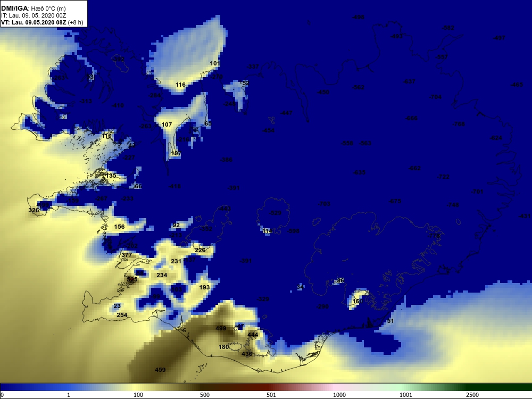Click the map value '-557'
The width and height of the screenshot is (532, 399).
pyautogui.click(x=442, y=57)
